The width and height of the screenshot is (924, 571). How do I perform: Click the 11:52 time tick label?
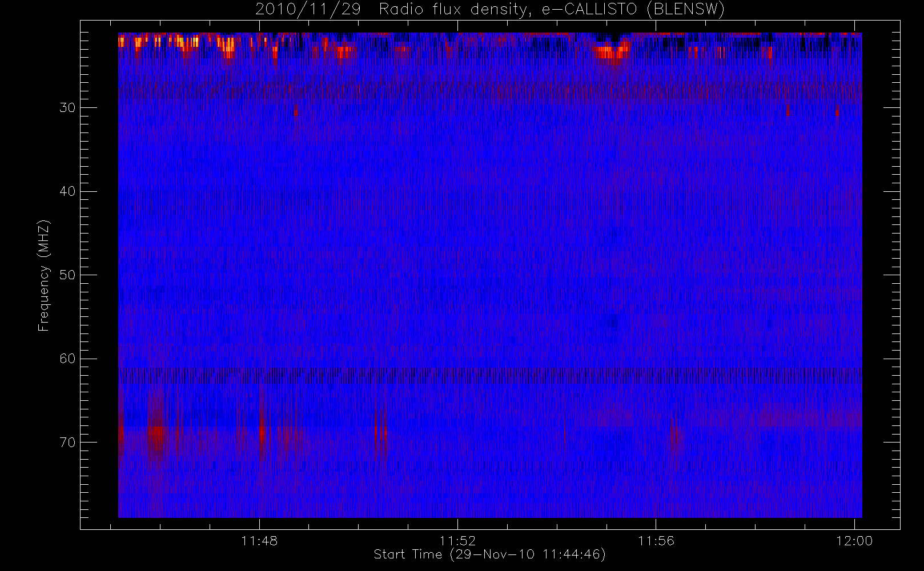[x=457, y=541]
